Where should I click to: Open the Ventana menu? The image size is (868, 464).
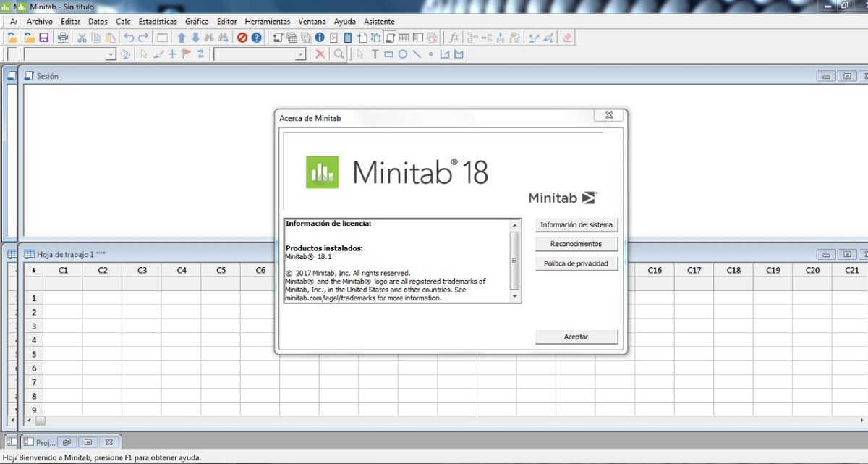(x=312, y=22)
